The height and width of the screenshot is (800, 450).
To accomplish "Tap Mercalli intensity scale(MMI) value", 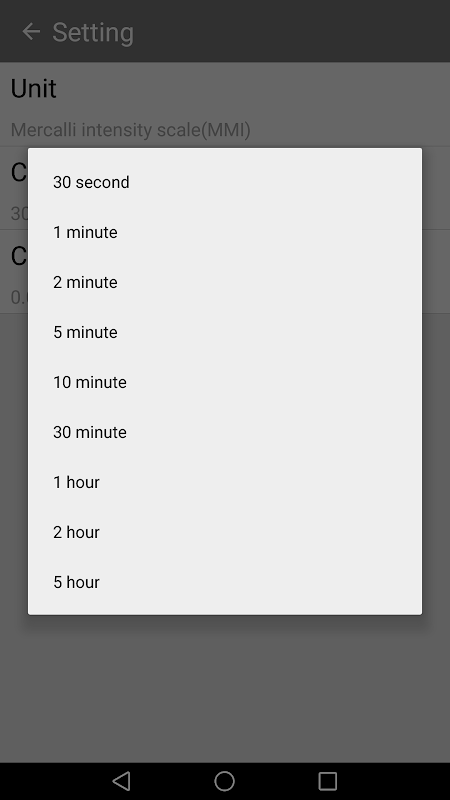I will [x=131, y=130].
